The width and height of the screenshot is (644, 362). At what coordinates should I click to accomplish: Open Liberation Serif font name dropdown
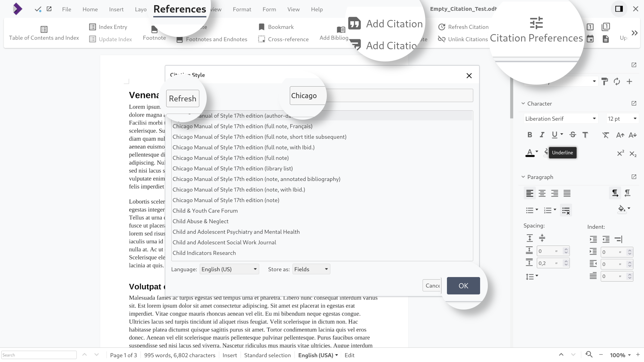tap(561, 119)
